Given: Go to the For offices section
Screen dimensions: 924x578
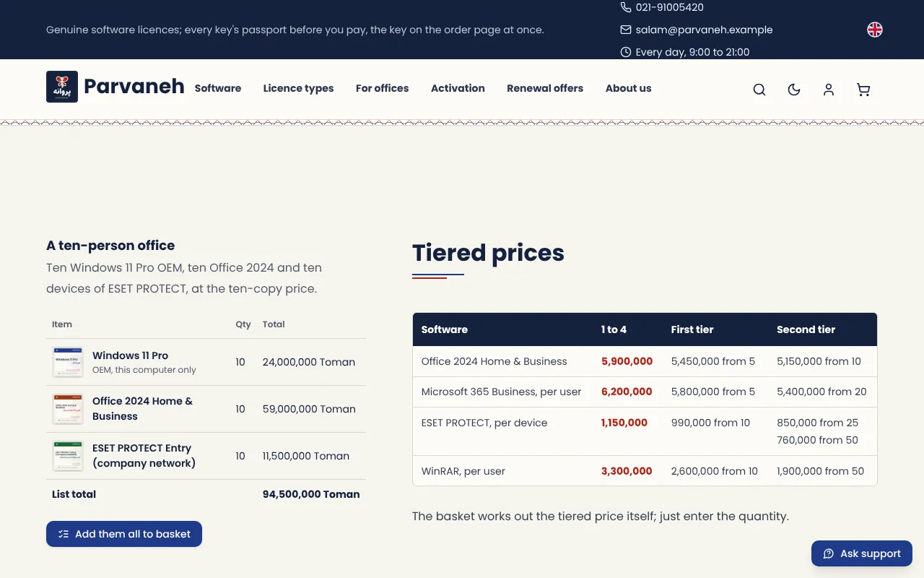Looking at the screenshot, I should pos(382,88).
